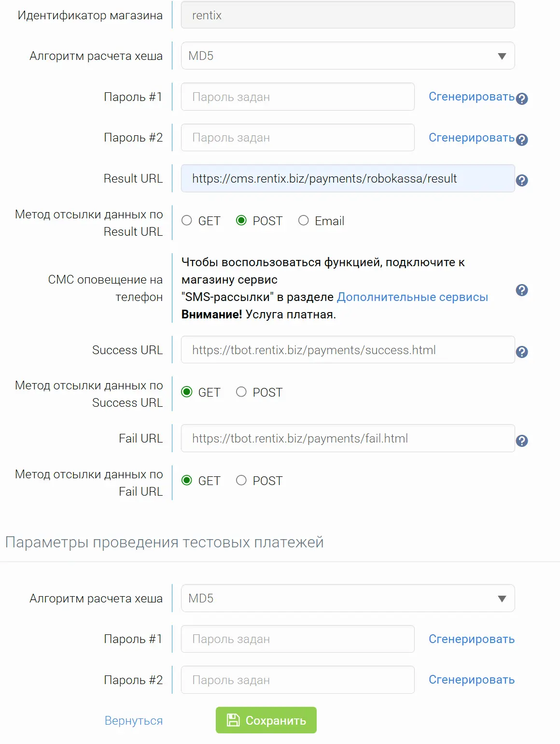Click the floppy disk icon on Сохранить button
Viewport: 560px width, 744px height.
click(x=234, y=719)
